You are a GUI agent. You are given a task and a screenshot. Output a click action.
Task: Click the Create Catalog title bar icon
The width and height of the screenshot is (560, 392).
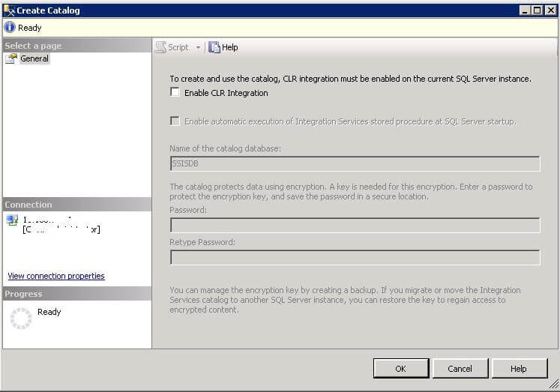tap(8, 10)
